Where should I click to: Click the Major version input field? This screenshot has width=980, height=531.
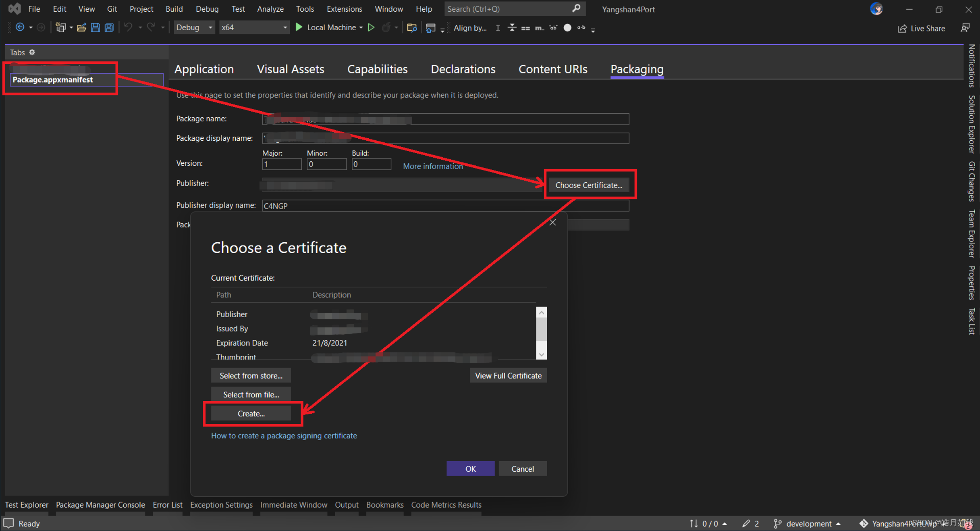click(x=282, y=164)
